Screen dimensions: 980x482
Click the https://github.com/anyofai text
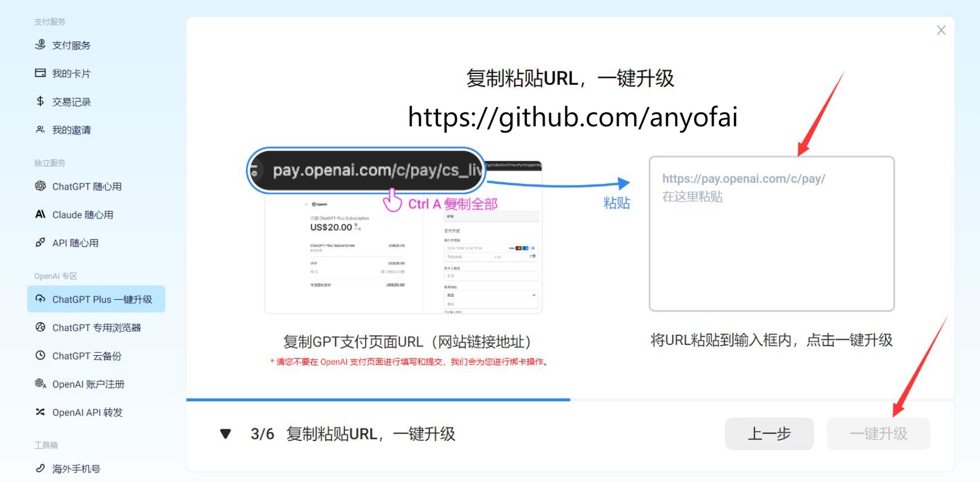pyautogui.click(x=572, y=117)
